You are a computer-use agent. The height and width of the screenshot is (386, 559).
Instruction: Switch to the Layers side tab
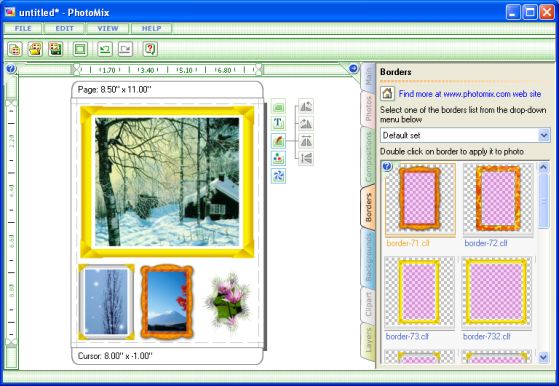tap(368, 341)
